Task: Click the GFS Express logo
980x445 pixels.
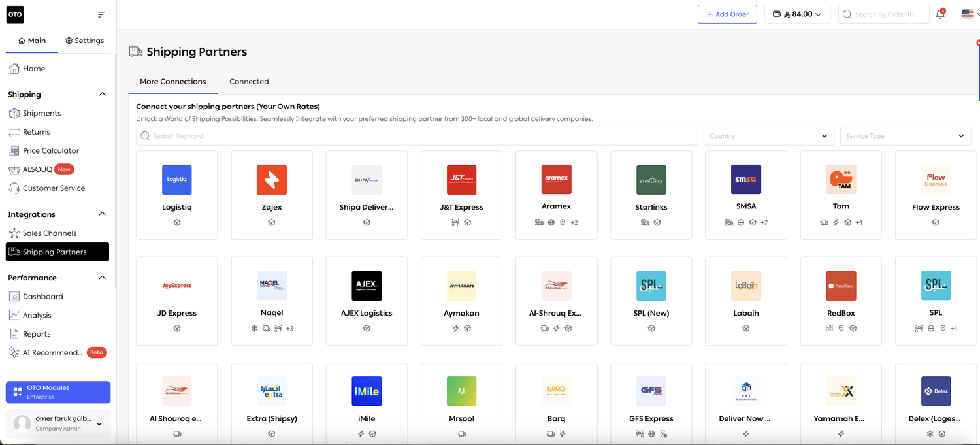Action: click(651, 391)
